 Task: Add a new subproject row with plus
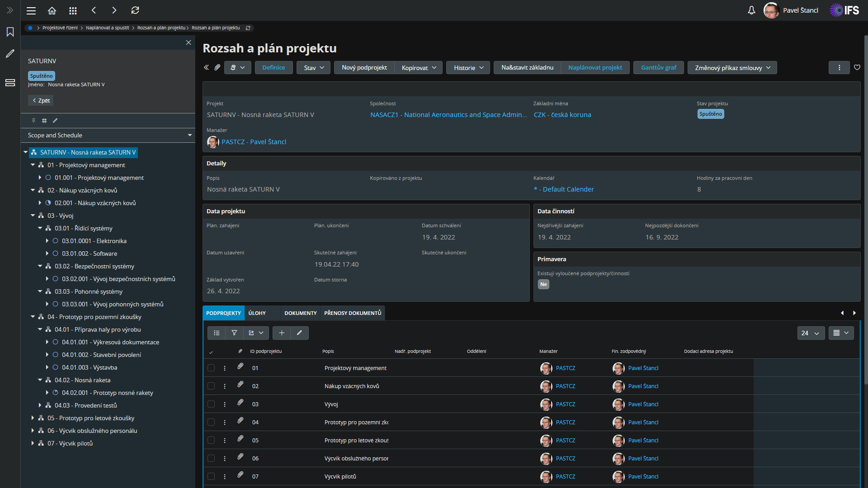point(282,333)
